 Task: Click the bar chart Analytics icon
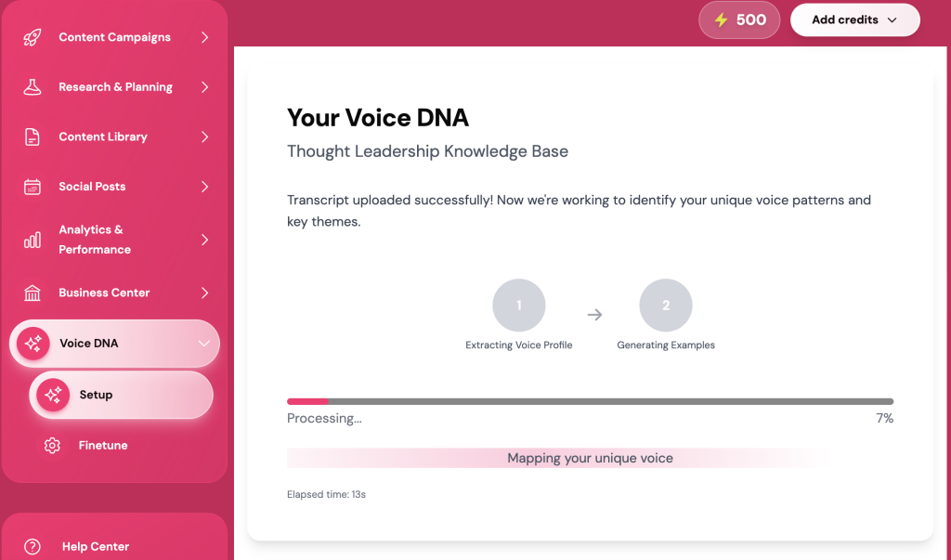coord(33,240)
